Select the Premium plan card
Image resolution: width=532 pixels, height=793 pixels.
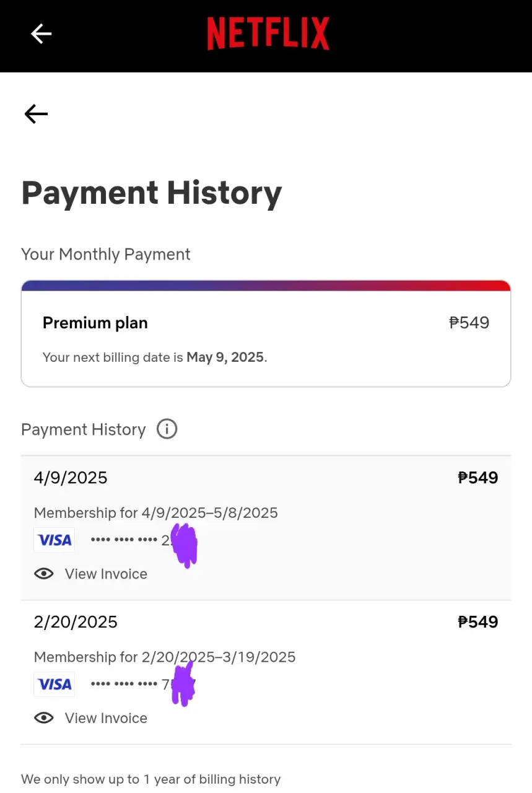click(x=266, y=333)
